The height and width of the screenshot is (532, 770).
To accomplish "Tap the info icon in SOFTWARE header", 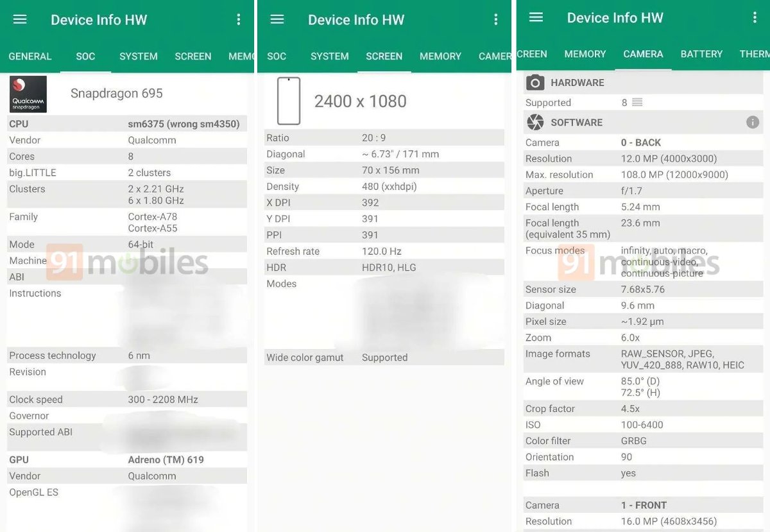I will coord(753,122).
